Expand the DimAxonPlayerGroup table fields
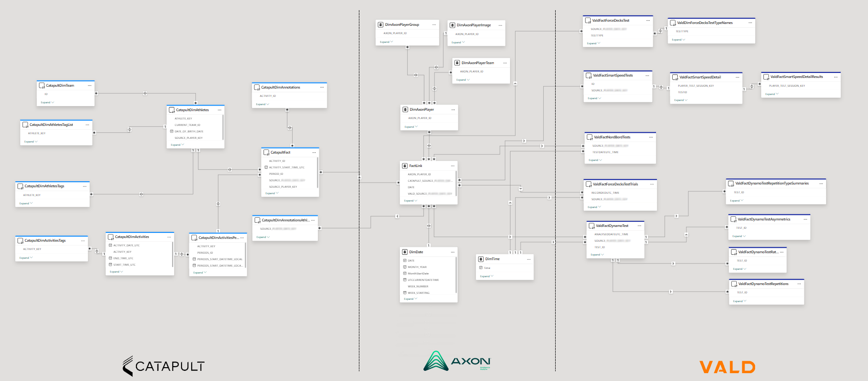Screen dimensions: 868x381 coord(387,42)
